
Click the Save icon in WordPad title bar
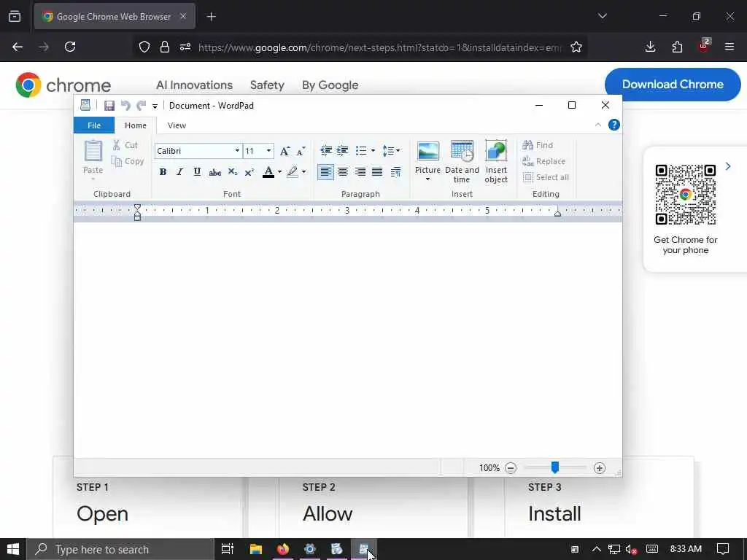[109, 106]
